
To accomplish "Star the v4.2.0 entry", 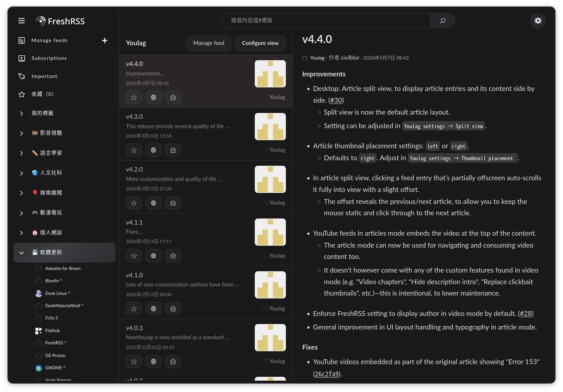I will (134, 203).
